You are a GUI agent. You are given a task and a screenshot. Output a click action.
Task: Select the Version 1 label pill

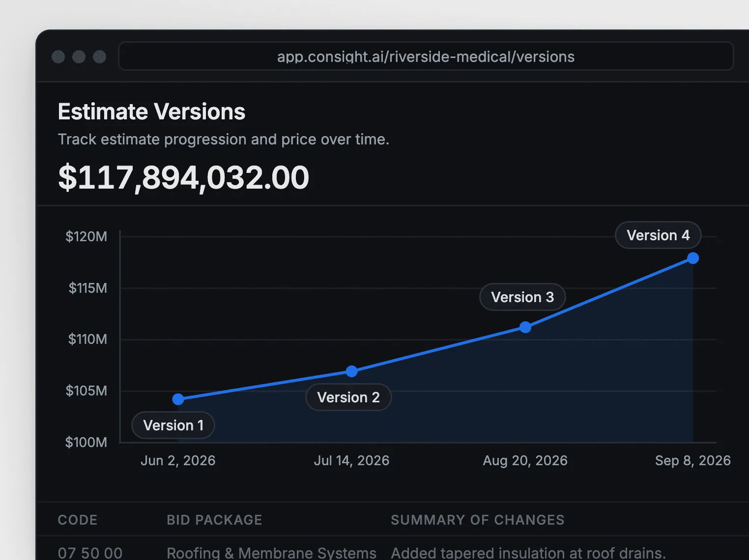click(173, 425)
